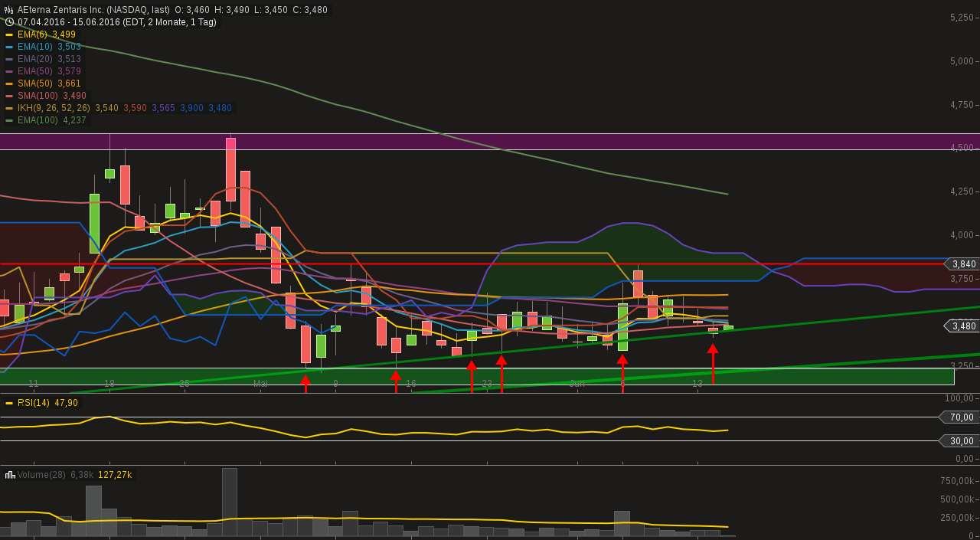Click the 5,250 price axis label
980x540 pixels.
pyautogui.click(x=962, y=18)
